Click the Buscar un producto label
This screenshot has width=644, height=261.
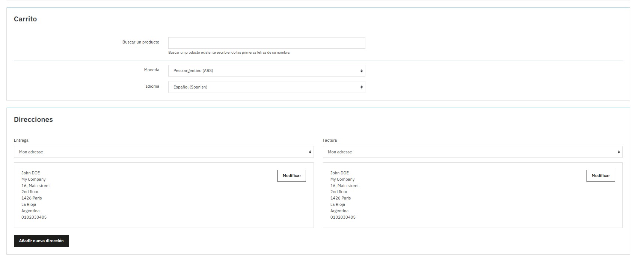pyautogui.click(x=140, y=42)
